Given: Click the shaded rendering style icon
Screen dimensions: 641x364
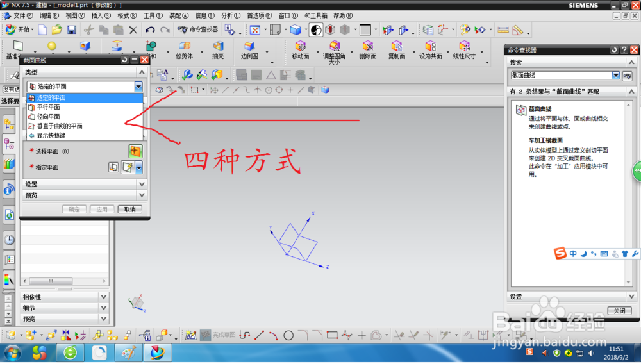Looking at the screenshot, I should pyautogui.click(x=315, y=30).
